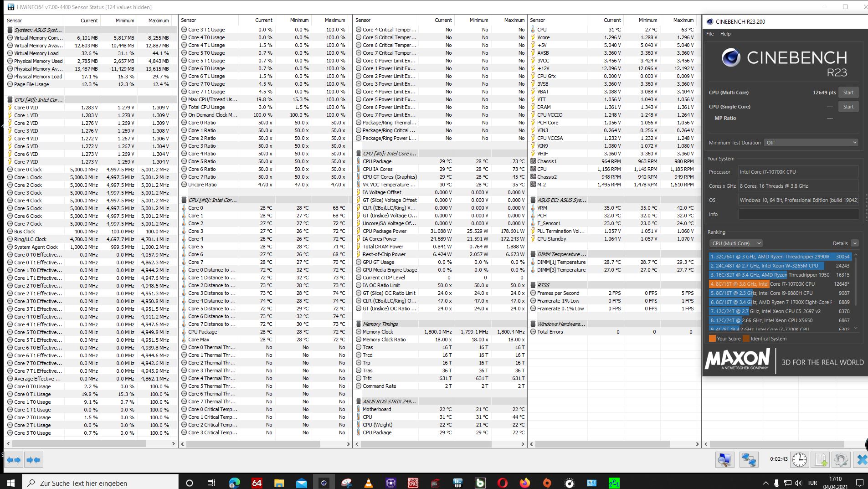Open CPU (Multi Core) ranking dropdown

735,243
